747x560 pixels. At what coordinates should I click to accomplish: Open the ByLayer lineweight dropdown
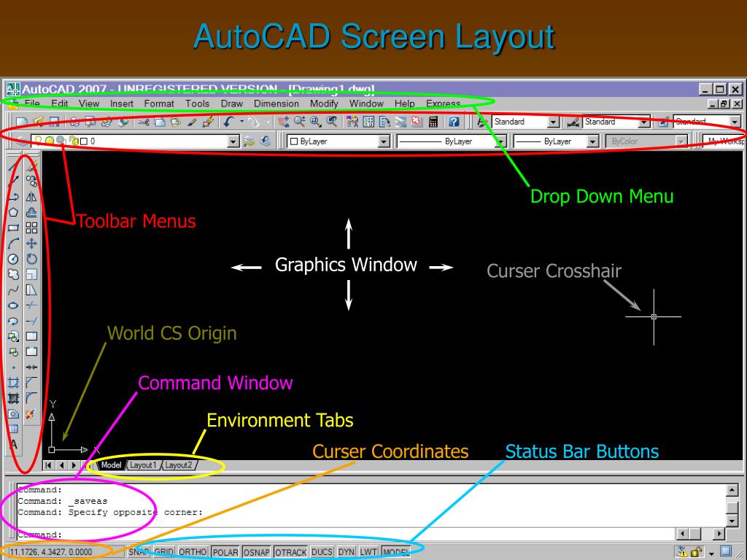click(x=592, y=141)
